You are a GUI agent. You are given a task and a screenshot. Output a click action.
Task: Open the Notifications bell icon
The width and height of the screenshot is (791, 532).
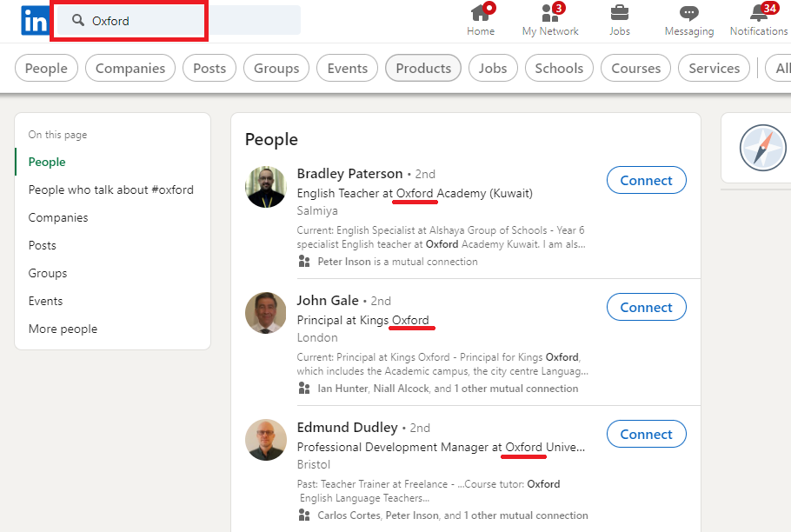tap(759, 13)
